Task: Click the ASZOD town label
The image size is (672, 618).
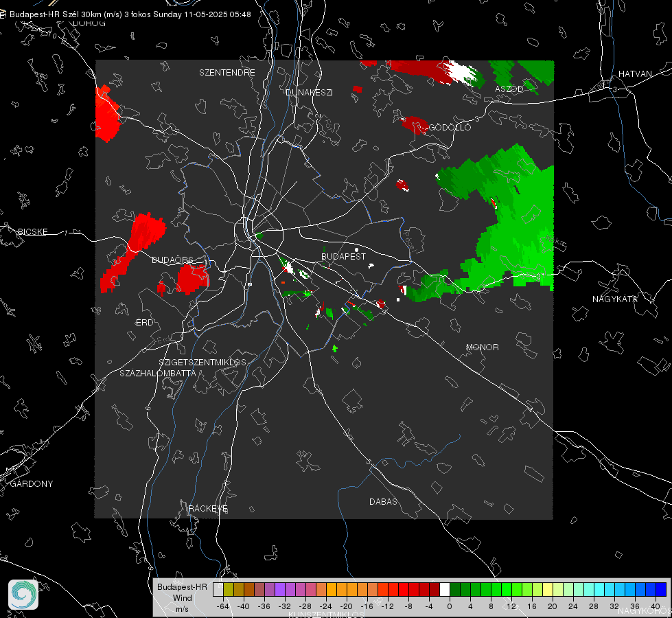Action: coord(509,89)
